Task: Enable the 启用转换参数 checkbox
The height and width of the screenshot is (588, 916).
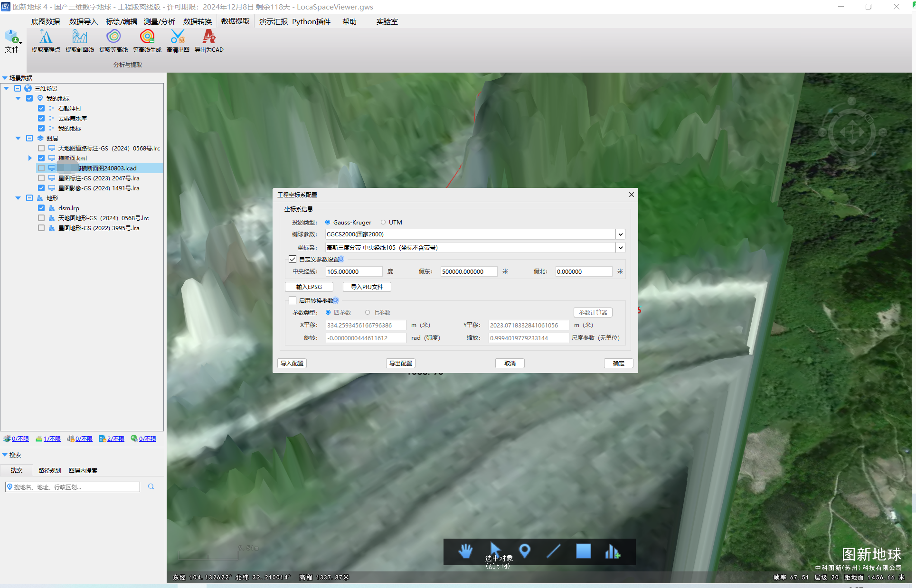Action: point(293,300)
